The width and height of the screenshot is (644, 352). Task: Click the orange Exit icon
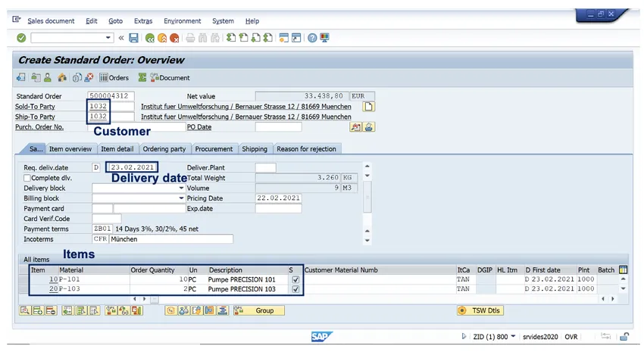162,38
